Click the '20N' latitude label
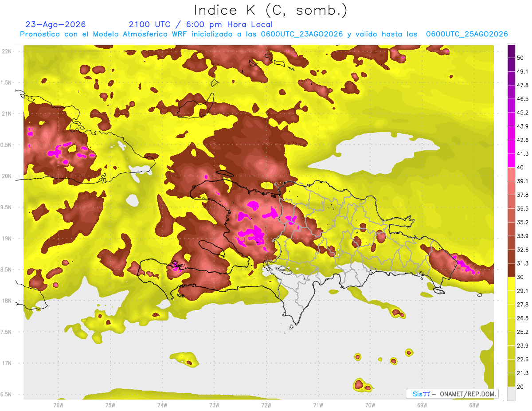This screenshot has width=532, height=411. [x=8, y=176]
